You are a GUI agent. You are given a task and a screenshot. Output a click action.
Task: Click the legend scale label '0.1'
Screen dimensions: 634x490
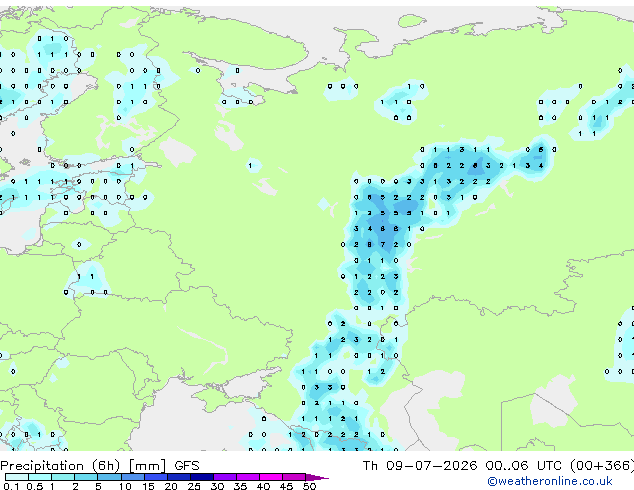tap(11, 486)
